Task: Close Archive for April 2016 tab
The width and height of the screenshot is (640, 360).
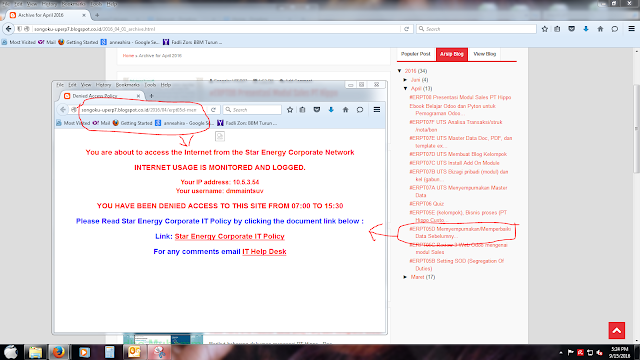Action: pyautogui.click(x=84, y=15)
